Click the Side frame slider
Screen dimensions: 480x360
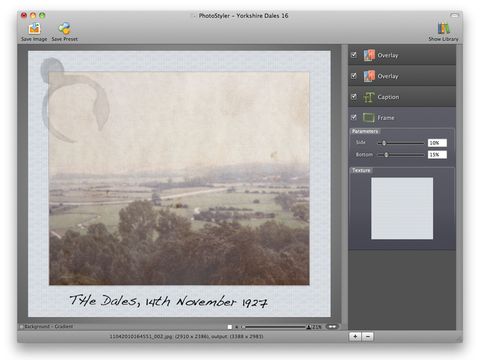pyautogui.click(x=401, y=143)
